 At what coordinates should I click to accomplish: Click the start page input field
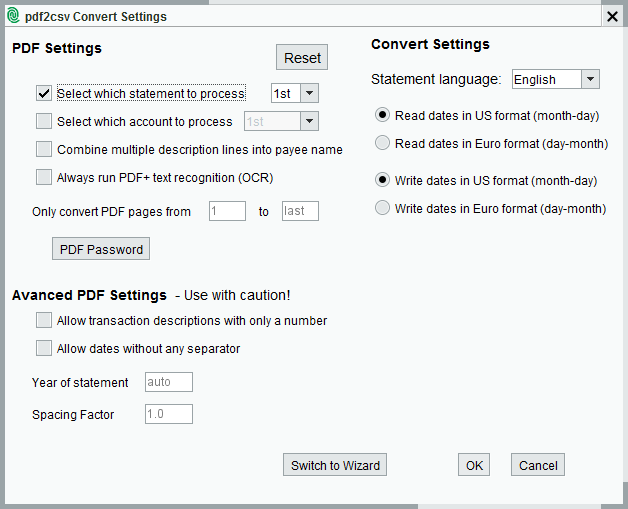[227, 211]
